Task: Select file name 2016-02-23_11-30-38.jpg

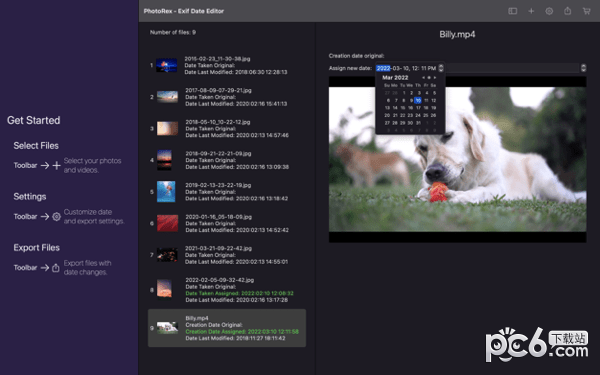Action: 217,59
